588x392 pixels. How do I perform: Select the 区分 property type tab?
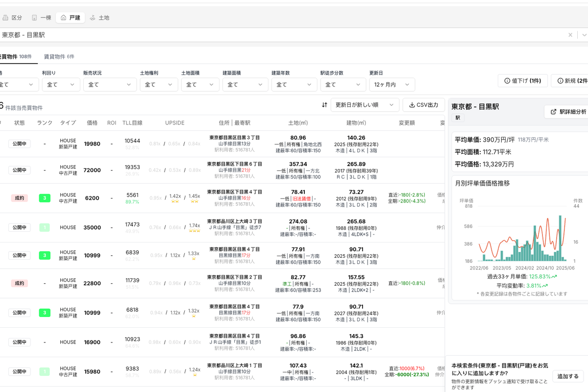tap(12, 18)
